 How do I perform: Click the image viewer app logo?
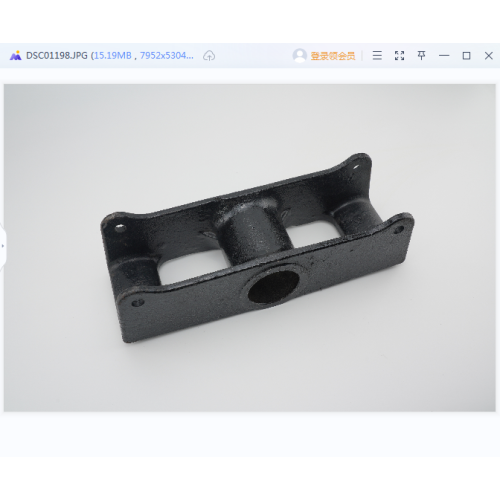click(15, 55)
